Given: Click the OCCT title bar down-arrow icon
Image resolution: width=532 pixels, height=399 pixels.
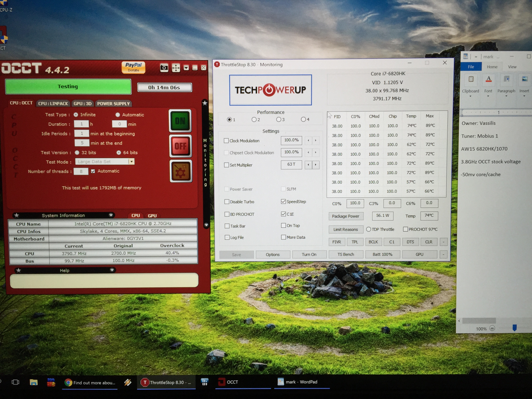Looking at the screenshot, I should [x=186, y=68].
